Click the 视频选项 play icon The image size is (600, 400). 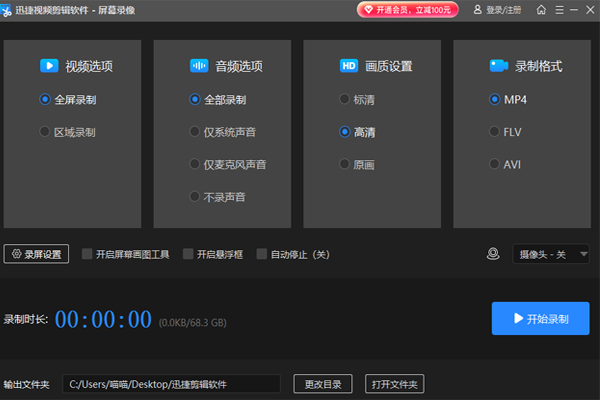49,66
